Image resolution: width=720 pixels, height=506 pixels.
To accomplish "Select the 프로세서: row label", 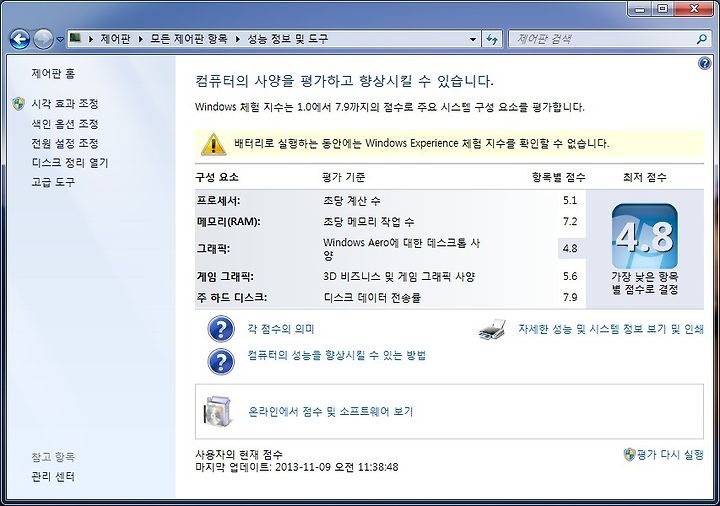I will coord(218,201).
